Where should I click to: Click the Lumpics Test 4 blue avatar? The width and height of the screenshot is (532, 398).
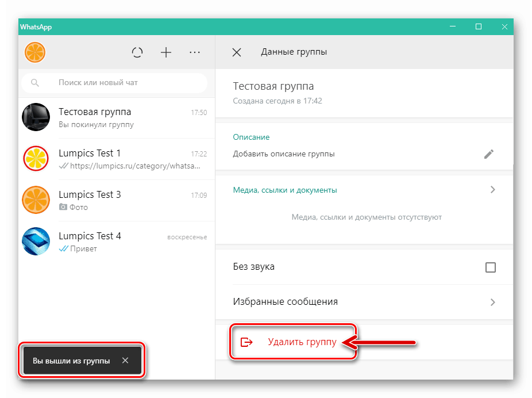(x=36, y=242)
